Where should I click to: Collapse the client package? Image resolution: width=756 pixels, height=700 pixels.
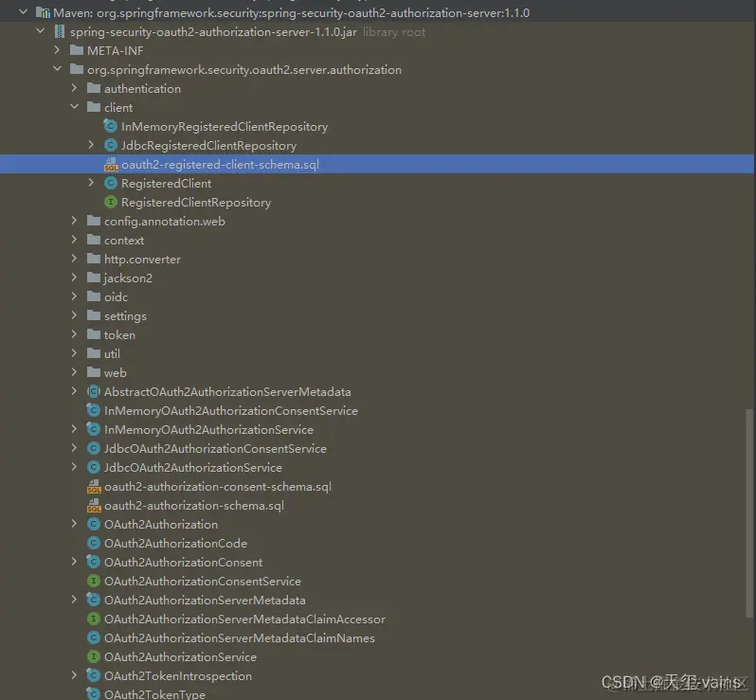coord(74,106)
